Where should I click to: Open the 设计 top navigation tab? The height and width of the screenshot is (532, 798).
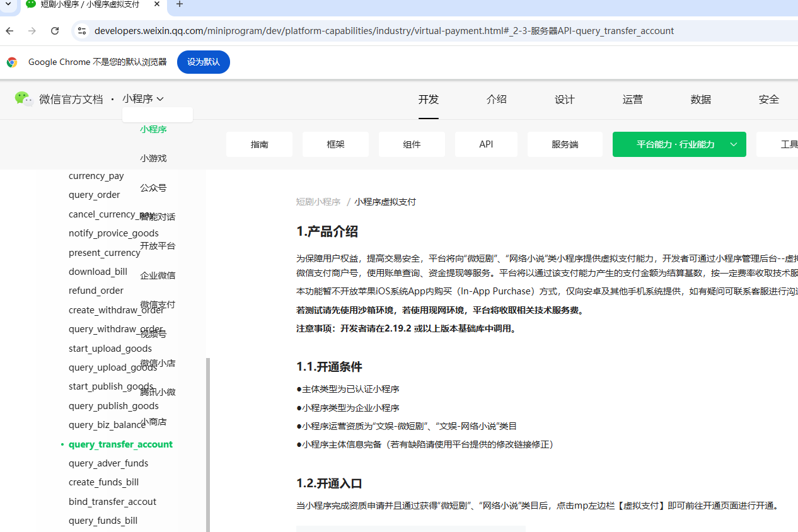pyautogui.click(x=565, y=99)
